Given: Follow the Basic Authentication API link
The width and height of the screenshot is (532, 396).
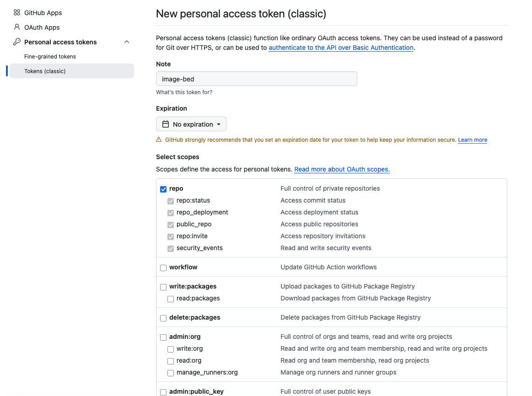Looking at the screenshot, I should [341, 48].
